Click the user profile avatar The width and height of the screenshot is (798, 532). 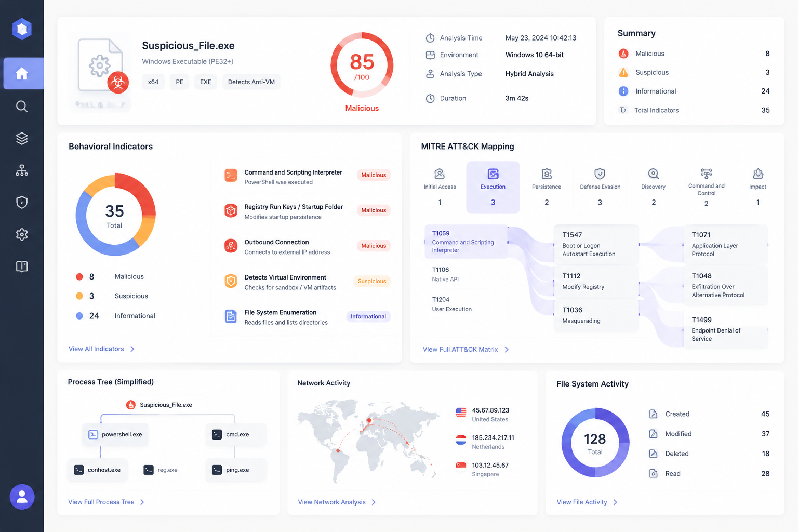point(22,497)
